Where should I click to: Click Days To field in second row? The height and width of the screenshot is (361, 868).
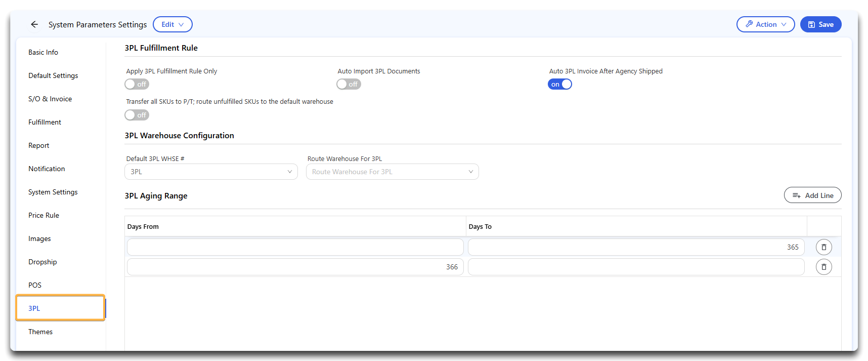click(x=636, y=267)
